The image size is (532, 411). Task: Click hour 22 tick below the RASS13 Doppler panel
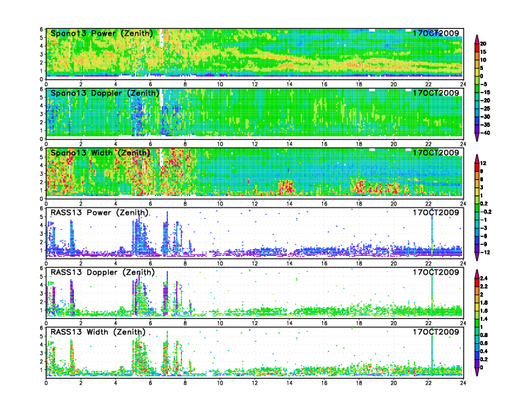click(428, 323)
